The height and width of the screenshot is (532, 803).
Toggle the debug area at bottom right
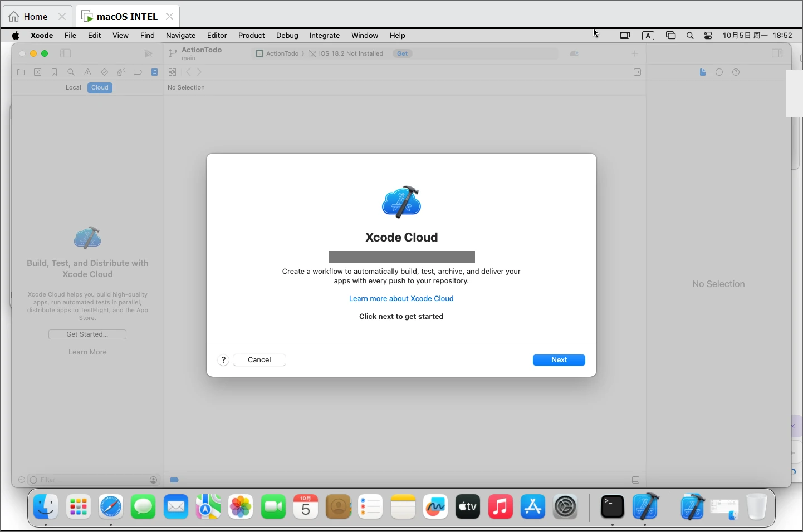click(636, 480)
